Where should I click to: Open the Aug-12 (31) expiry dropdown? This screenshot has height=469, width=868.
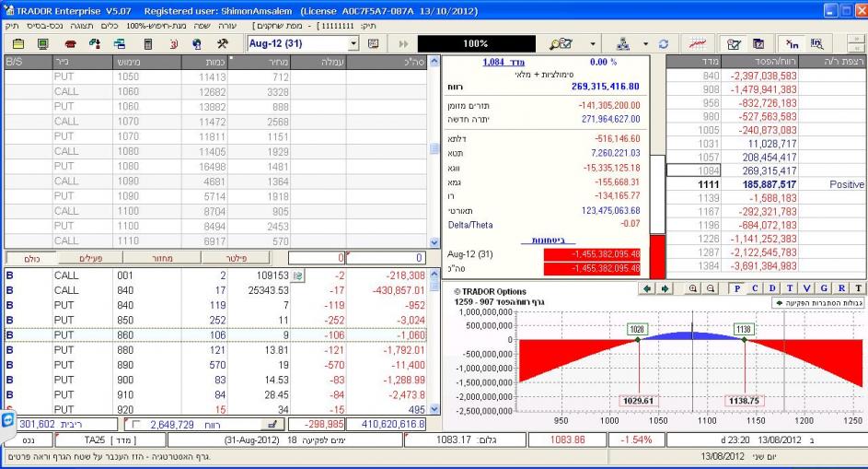tap(353, 43)
